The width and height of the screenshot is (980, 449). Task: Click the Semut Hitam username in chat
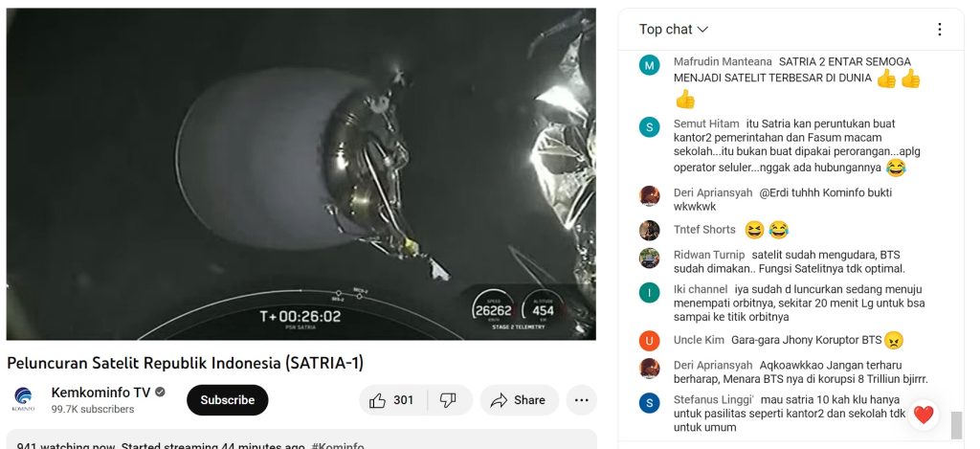pos(706,123)
